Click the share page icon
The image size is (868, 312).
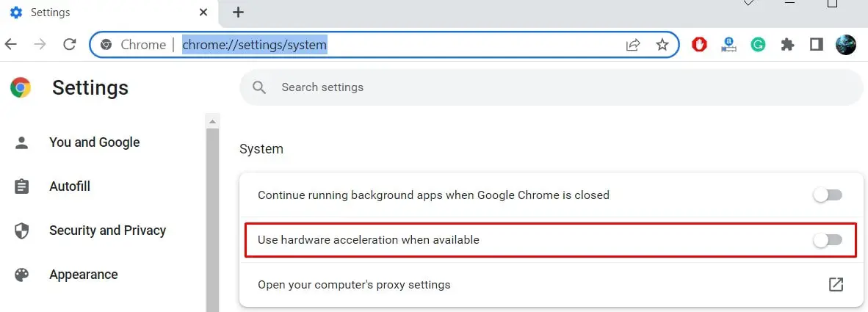[633, 45]
